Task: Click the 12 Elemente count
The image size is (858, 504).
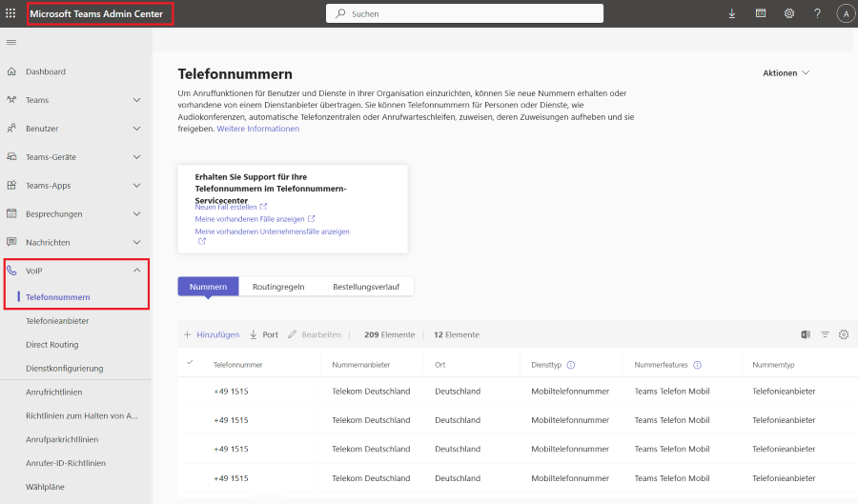Action: tap(457, 334)
